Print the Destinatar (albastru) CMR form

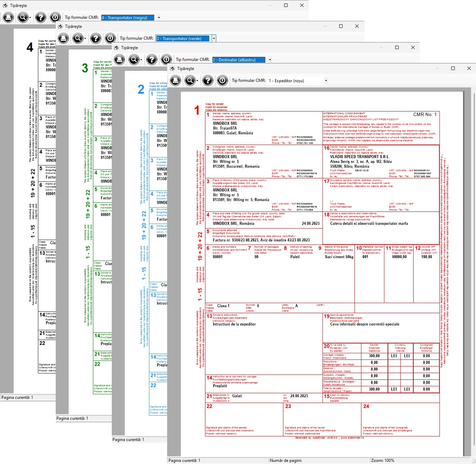coord(119,60)
